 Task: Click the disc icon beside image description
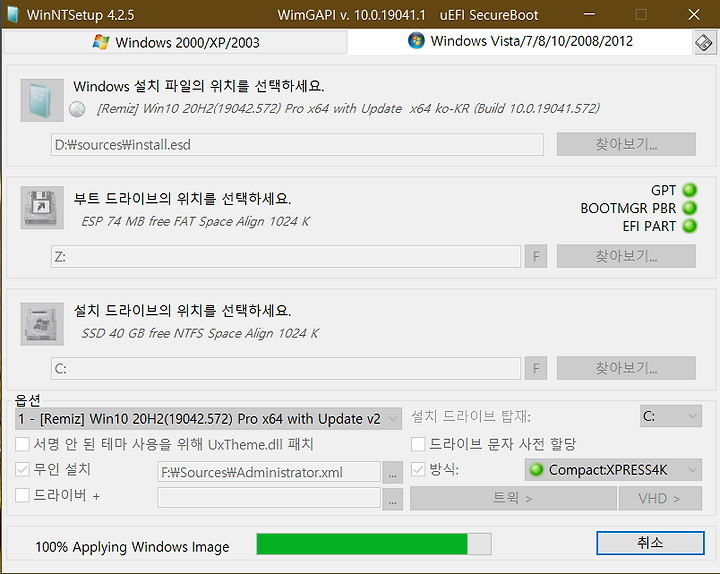pos(77,109)
